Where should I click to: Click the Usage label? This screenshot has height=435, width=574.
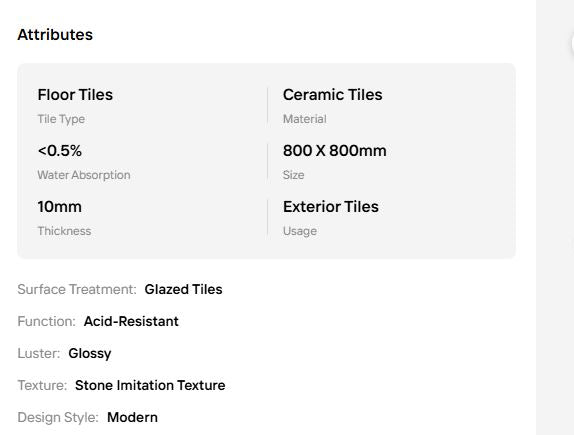click(x=300, y=231)
